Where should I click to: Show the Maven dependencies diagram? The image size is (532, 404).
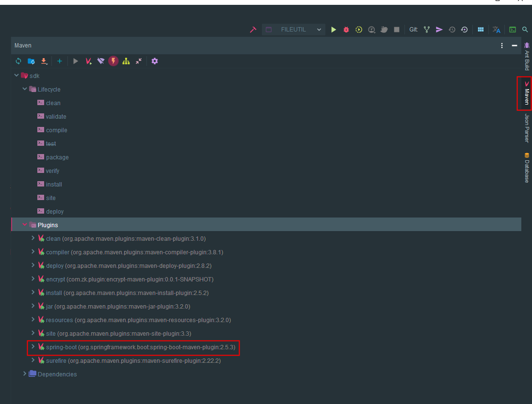(126, 61)
